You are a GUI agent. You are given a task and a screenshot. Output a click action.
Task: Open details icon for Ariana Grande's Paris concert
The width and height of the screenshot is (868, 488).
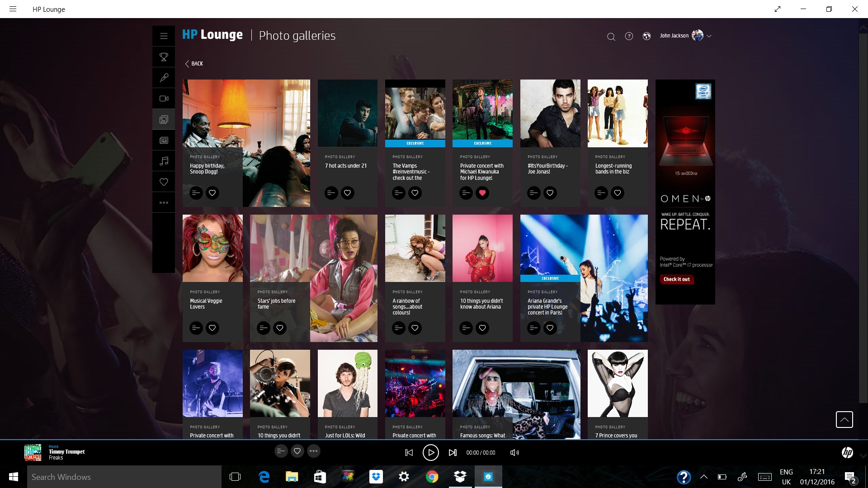point(533,328)
